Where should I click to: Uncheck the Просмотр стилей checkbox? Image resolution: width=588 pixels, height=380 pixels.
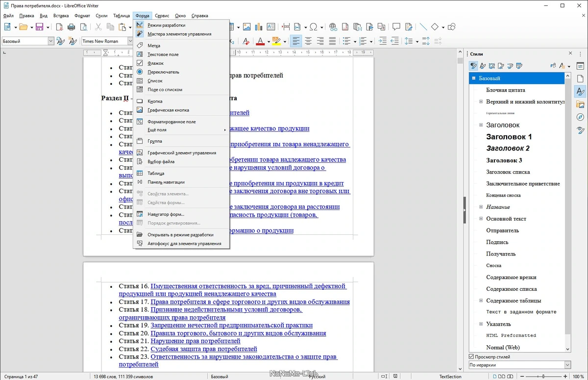[x=471, y=356]
